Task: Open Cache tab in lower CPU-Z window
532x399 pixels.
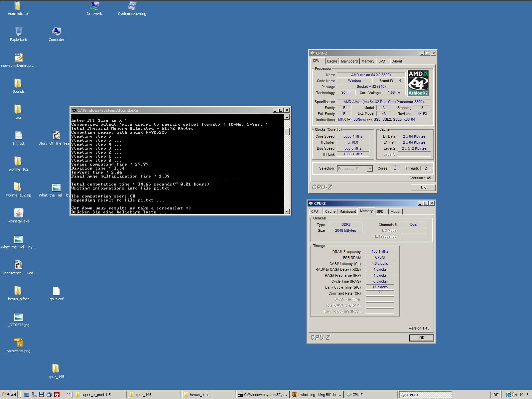Action: [x=330, y=211]
